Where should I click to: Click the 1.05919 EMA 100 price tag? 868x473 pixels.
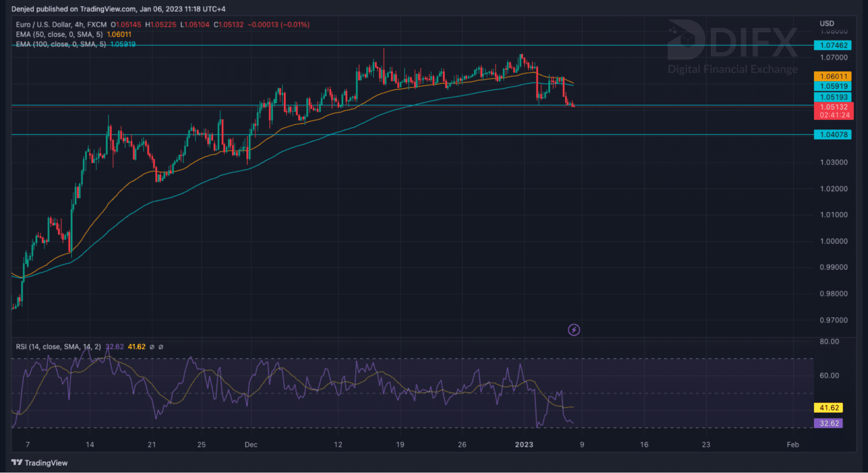tap(832, 86)
